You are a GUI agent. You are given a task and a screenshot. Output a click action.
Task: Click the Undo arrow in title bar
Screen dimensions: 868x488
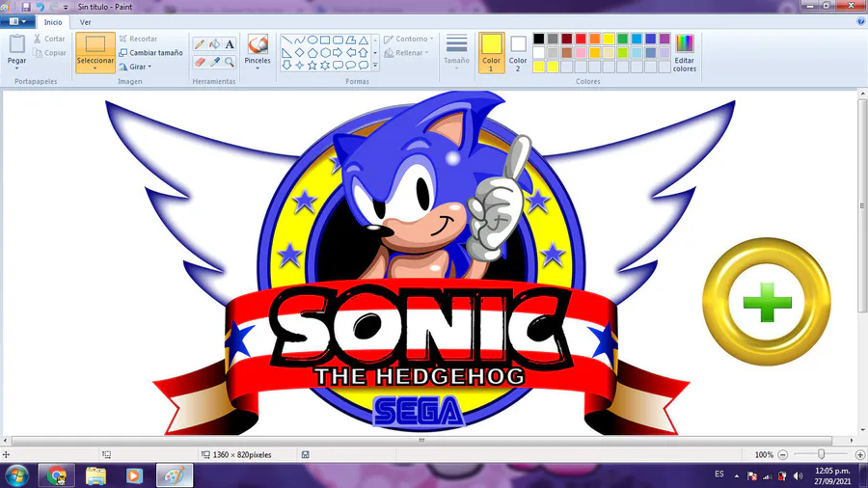(x=40, y=7)
